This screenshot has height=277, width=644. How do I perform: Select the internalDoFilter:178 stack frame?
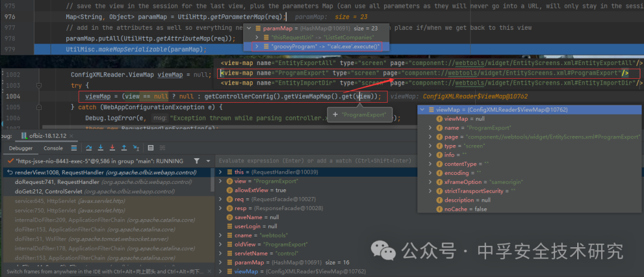click(x=107, y=248)
